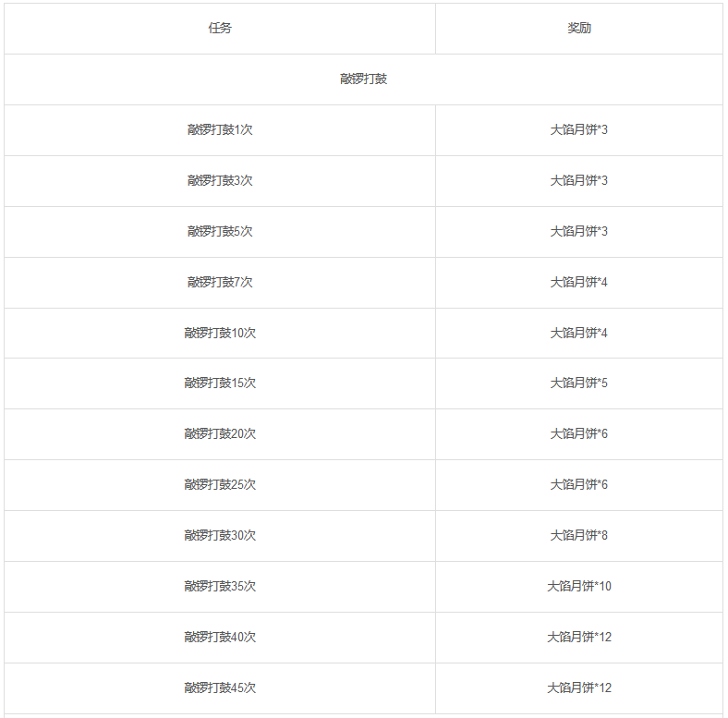Click the 敲锣打鼓7次 task cell
Viewport: 728px width, 718px height.
point(220,283)
